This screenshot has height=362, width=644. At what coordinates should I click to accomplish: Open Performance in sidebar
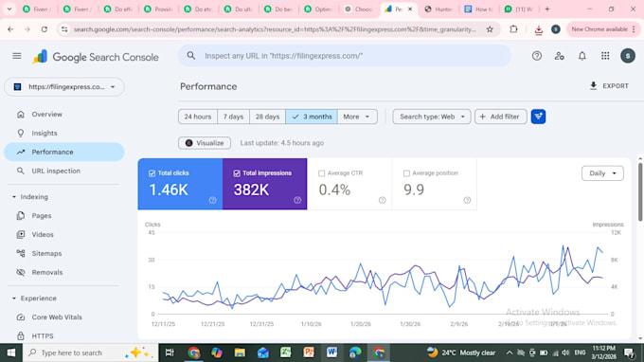tap(64, 152)
